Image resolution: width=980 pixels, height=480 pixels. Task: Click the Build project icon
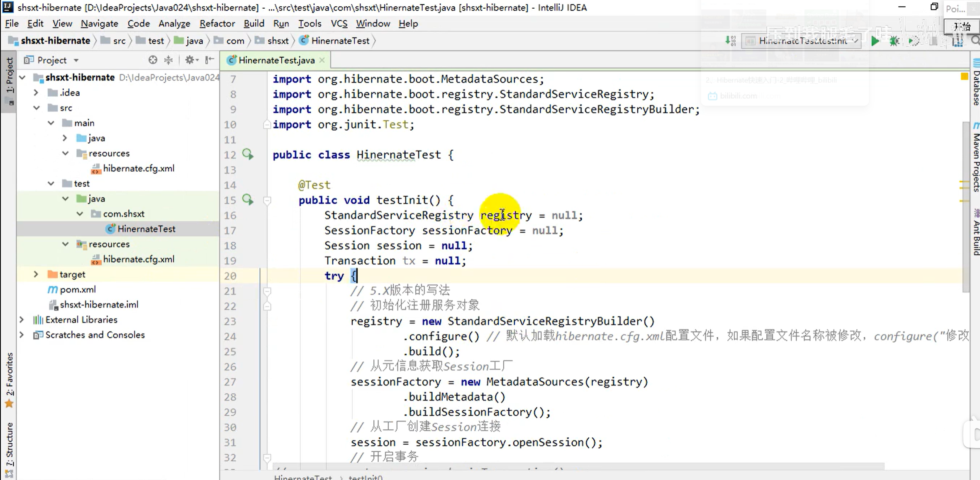point(730,41)
